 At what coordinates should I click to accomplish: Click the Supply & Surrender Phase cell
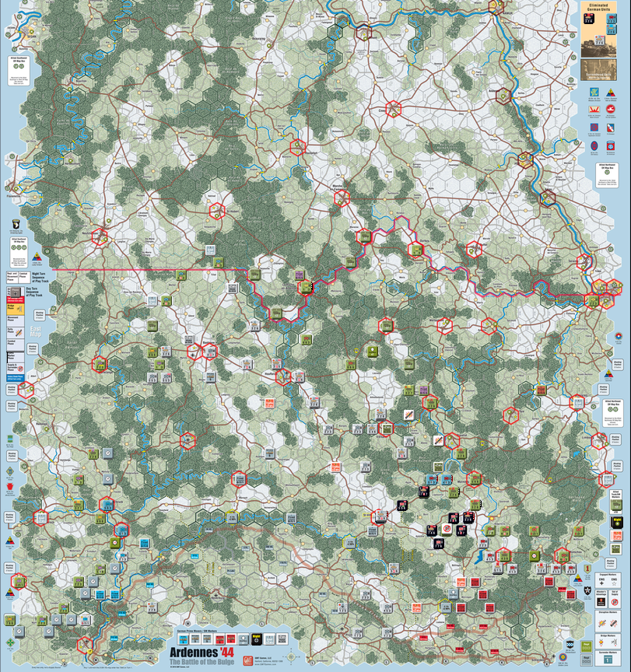tap(16, 369)
